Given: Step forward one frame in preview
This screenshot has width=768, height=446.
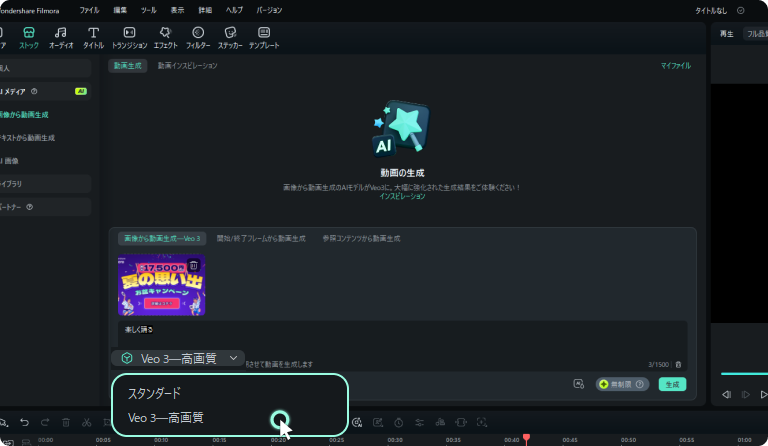Looking at the screenshot, I should (x=745, y=394).
